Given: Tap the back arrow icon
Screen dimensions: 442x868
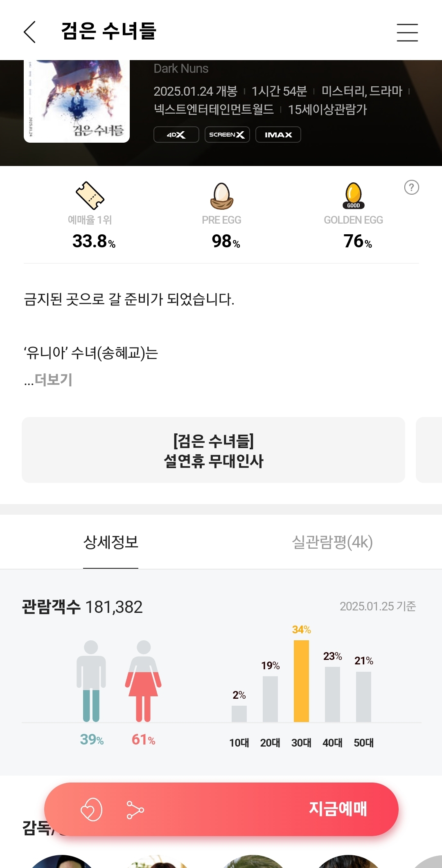Looking at the screenshot, I should pos(30,32).
